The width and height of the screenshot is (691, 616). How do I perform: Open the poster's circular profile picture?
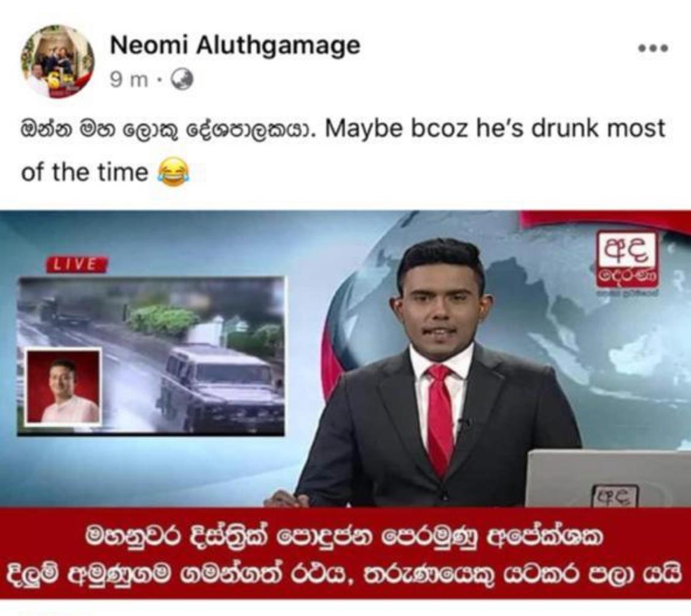[57, 61]
